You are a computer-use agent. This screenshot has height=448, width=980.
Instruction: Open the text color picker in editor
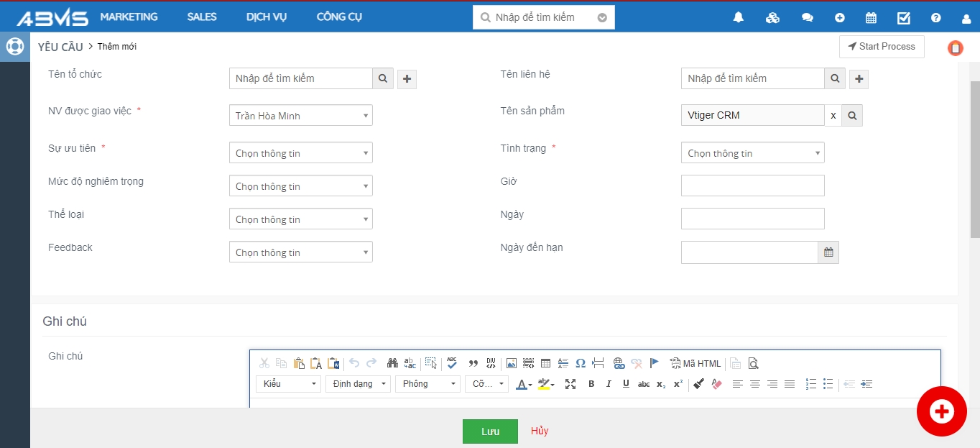point(524,384)
